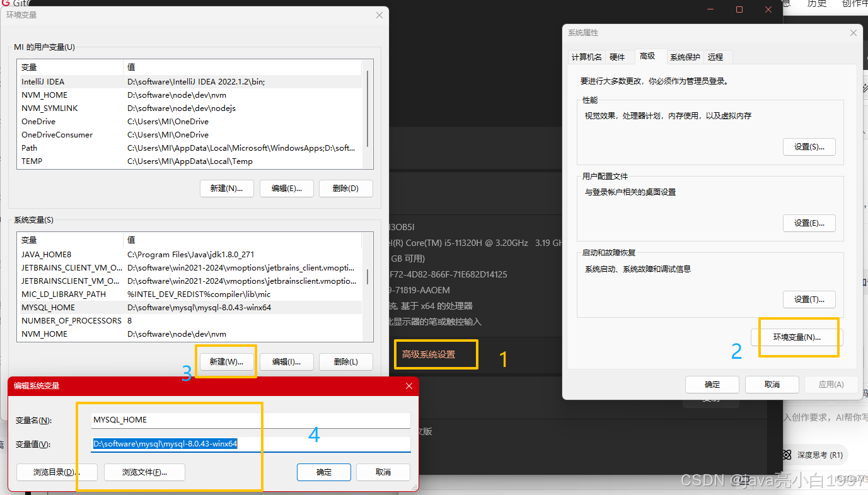The height and width of the screenshot is (495, 868).
Task: Click 历史 in the background browser page
Action: pos(817,4)
